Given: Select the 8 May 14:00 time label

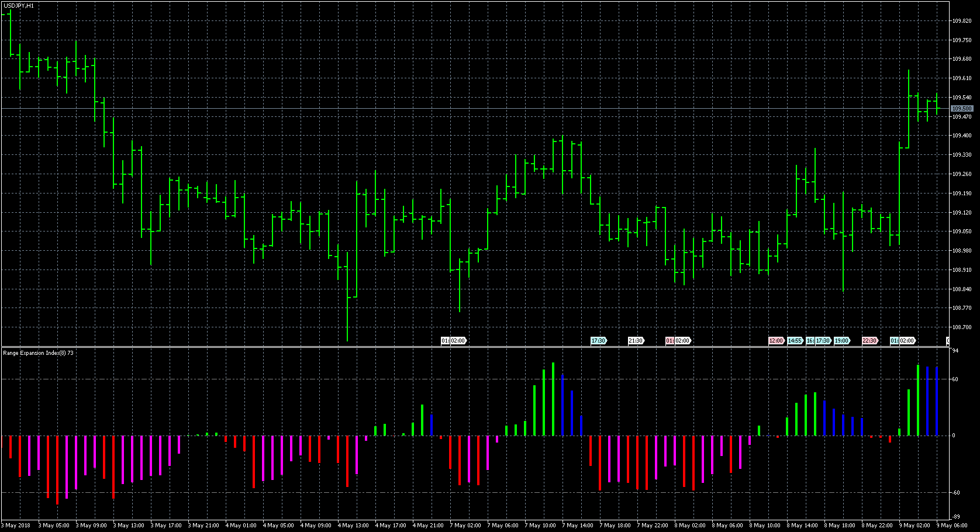Looking at the screenshot, I should pos(803,526).
